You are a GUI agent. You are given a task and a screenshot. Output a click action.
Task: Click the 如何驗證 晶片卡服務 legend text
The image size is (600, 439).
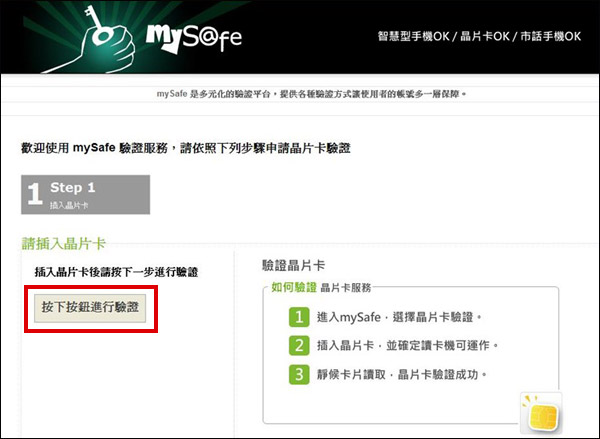point(321,287)
